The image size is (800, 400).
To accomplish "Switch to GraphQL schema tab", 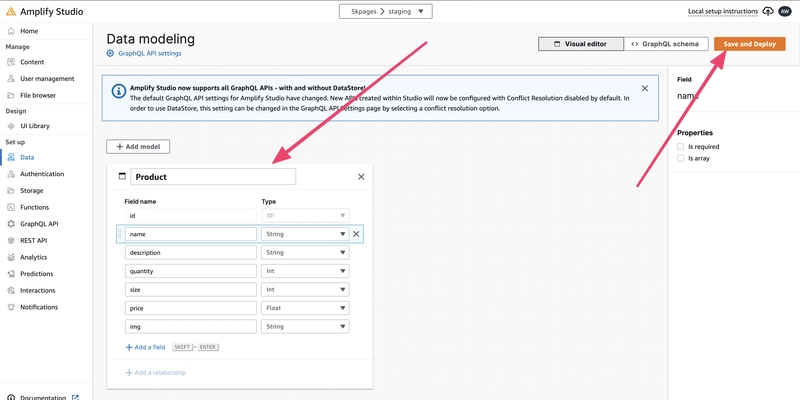I will 665,44.
